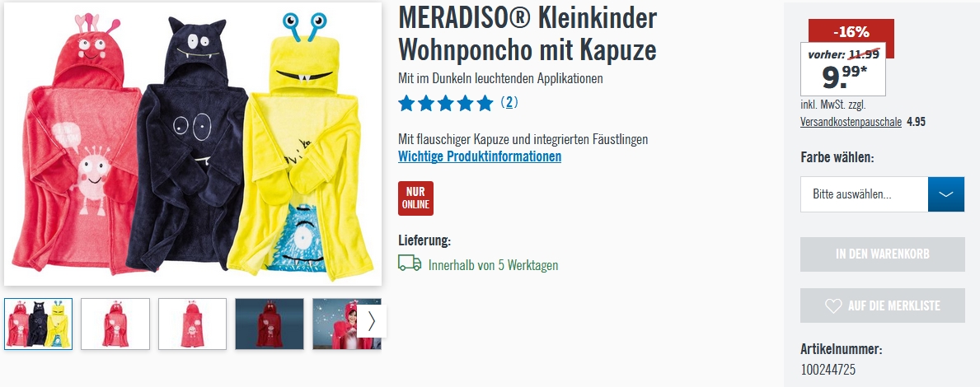The width and height of the screenshot is (980, 387).
Task: Select the third thumbnail showing poncho back
Action: click(x=193, y=324)
